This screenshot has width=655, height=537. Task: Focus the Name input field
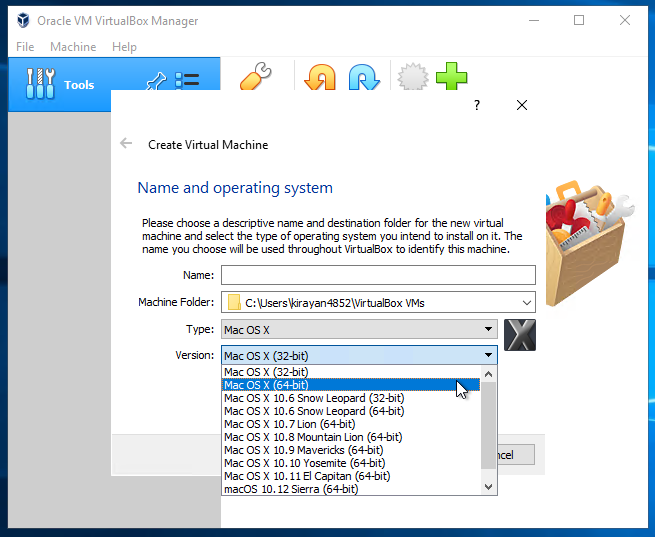click(378, 275)
